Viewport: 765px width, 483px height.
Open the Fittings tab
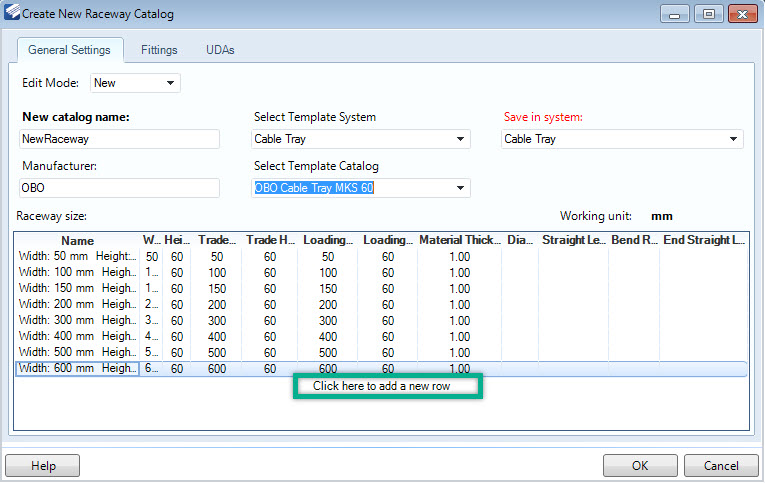tap(159, 50)
